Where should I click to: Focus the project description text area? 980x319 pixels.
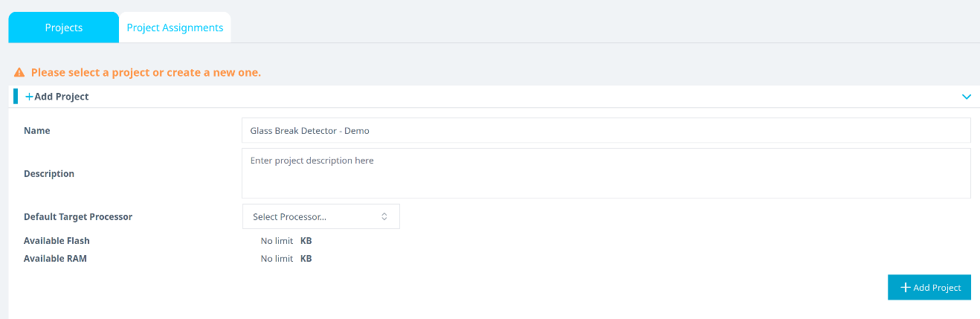605,173
